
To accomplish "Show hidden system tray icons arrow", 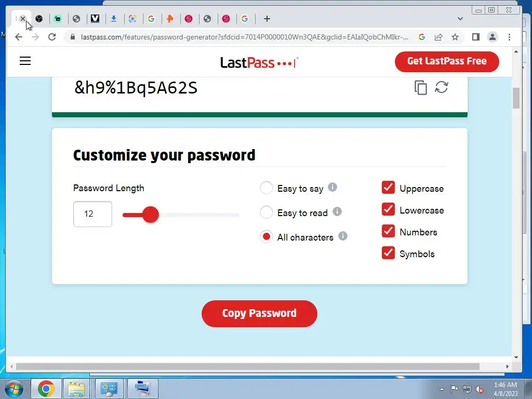I will pos(442,389).
